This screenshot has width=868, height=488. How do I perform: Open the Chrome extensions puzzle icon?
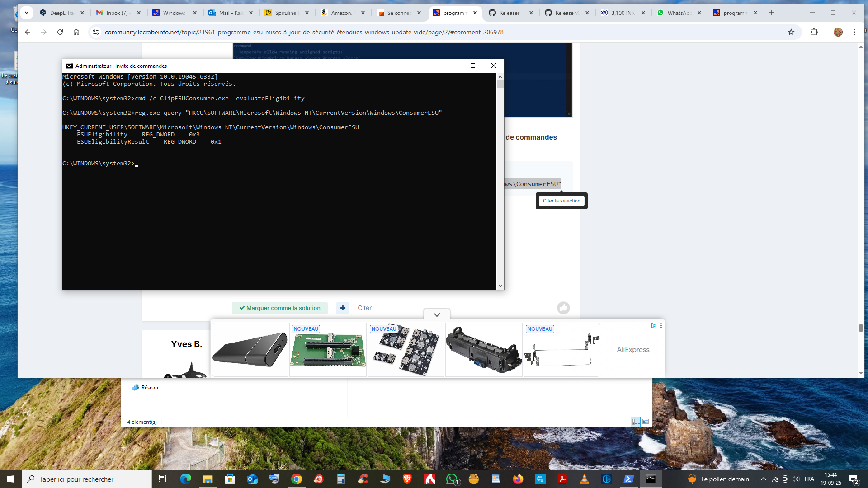click(x=814, y=32)
